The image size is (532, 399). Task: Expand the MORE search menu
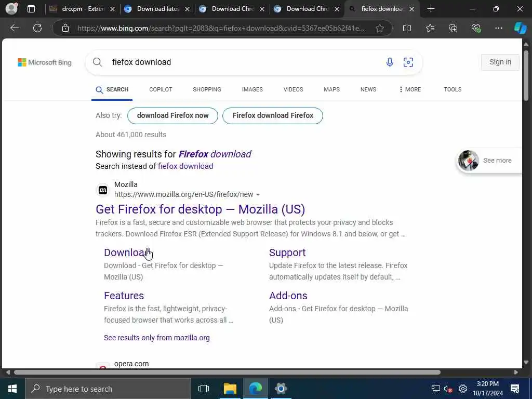click(x=410, y=89)
